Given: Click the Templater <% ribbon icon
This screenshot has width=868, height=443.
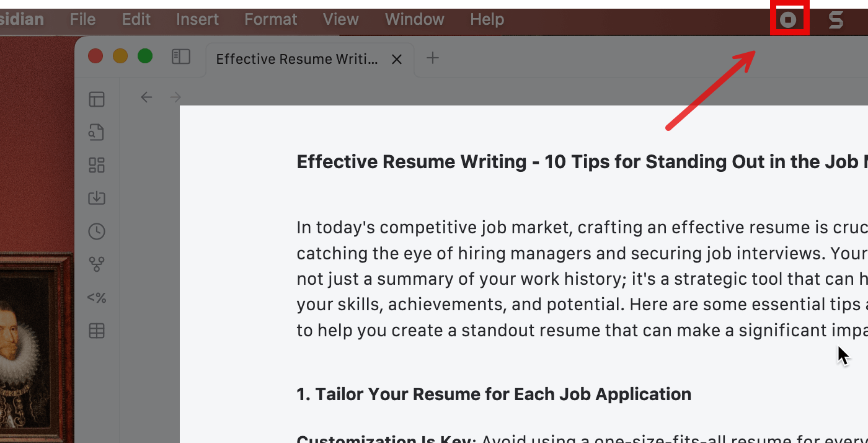Looking at the screenshot, I should pos(97,298).
